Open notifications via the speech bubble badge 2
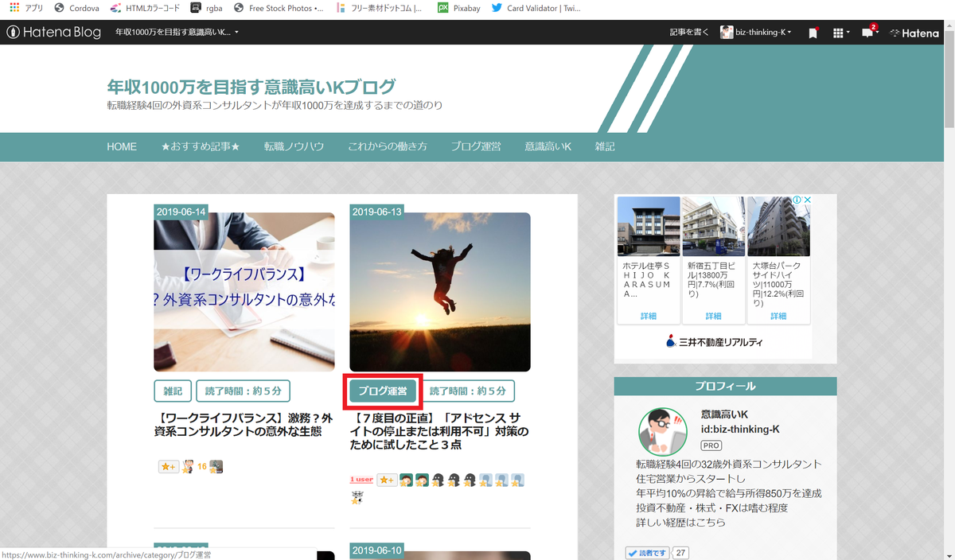The height and width of the screenshot is (560, 955). click(x=868, y=33)
